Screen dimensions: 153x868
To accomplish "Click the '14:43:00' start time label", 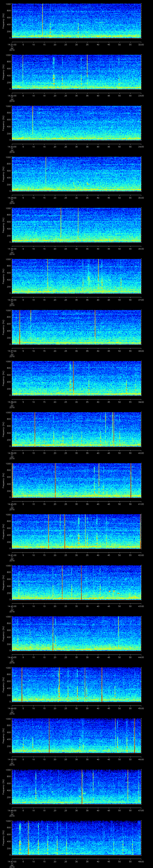I will pos(12,657).
